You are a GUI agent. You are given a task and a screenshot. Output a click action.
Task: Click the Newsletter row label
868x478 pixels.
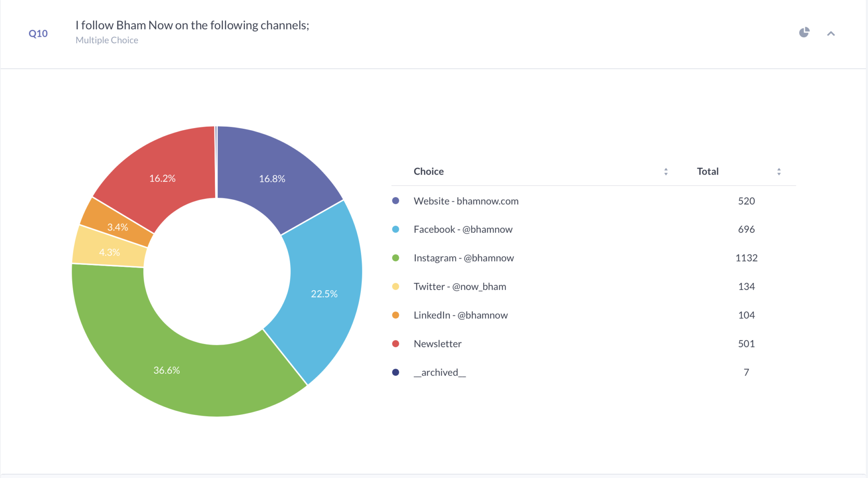(437, 344)
